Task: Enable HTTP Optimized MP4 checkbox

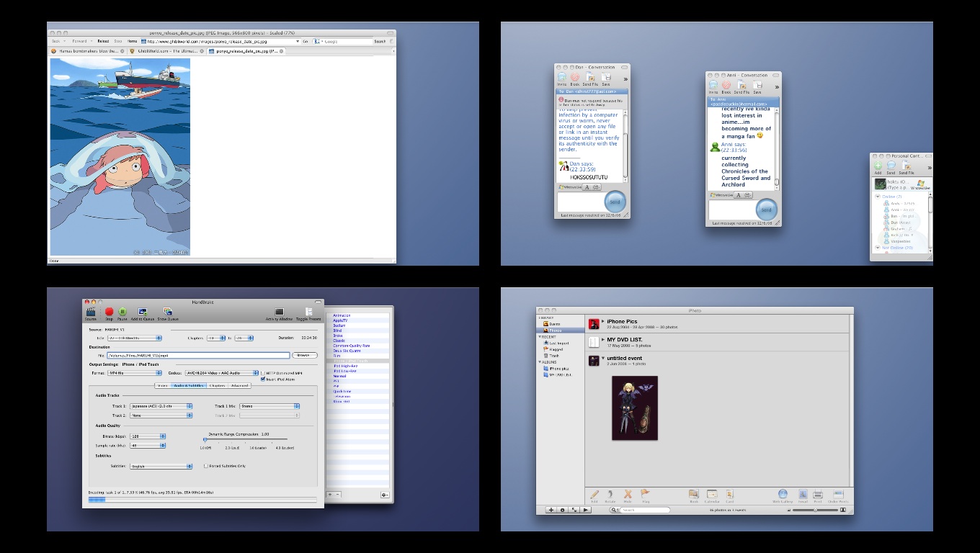Action: [262, 373]
